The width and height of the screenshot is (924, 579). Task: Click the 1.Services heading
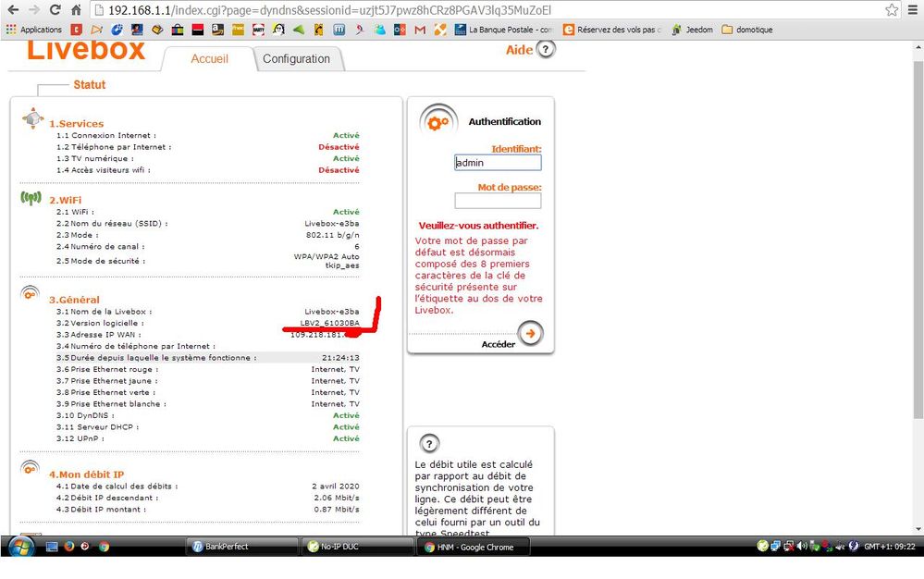click(76, 124)
